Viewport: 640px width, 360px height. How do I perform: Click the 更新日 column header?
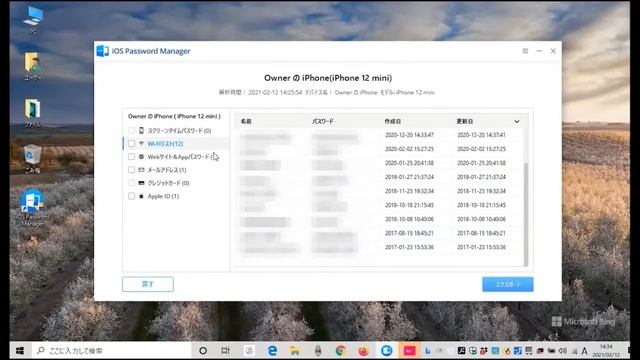(x=465, y=122)
